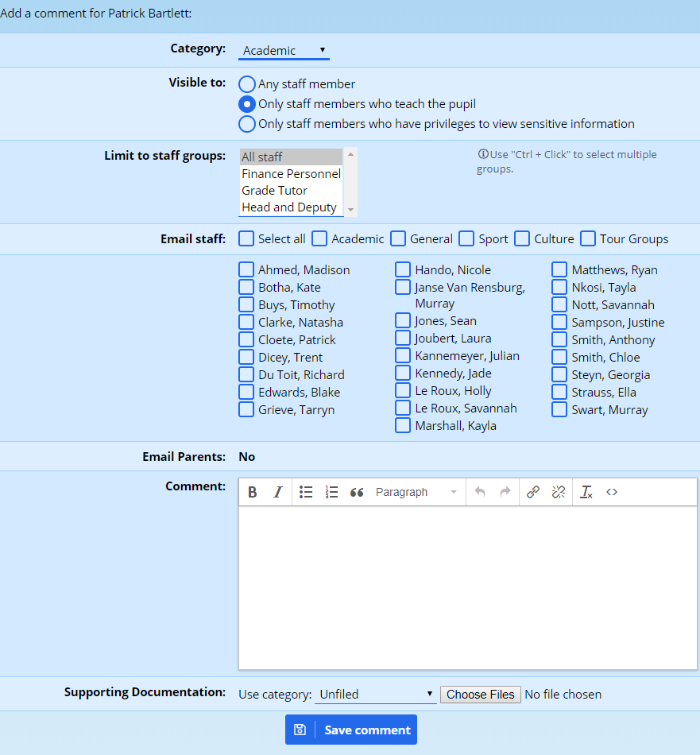Insert a numbered list
700x755 pixels.
[331, 492]
